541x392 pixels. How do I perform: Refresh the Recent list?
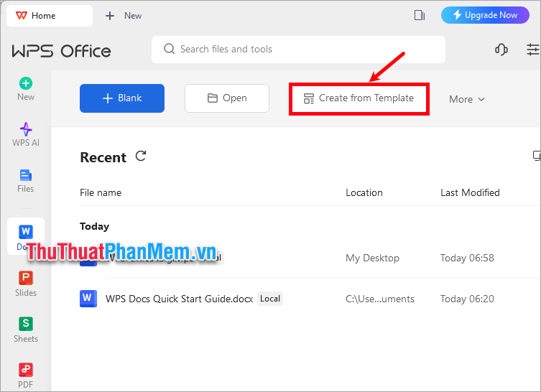coord(140,157)
